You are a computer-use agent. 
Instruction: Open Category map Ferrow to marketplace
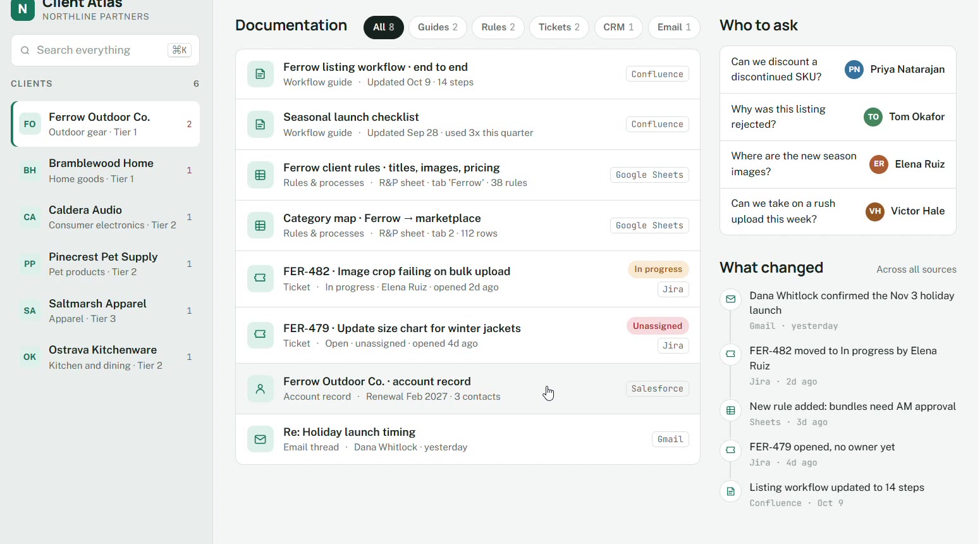coord(468,226)
